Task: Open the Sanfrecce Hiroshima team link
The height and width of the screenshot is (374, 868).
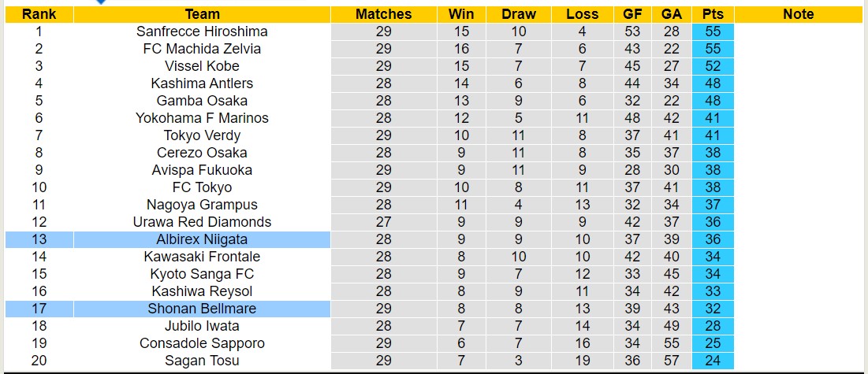Action: (202, 31)
